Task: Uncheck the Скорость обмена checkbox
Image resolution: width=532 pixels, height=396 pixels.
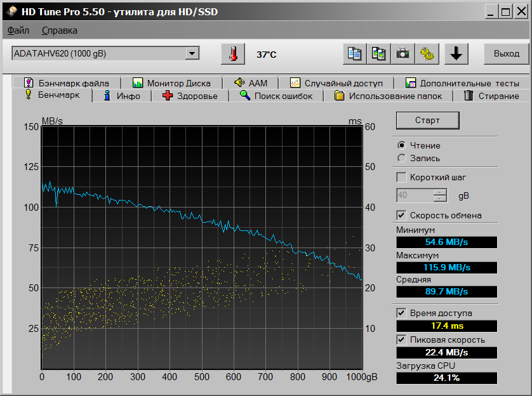Action: click(401, 215)
